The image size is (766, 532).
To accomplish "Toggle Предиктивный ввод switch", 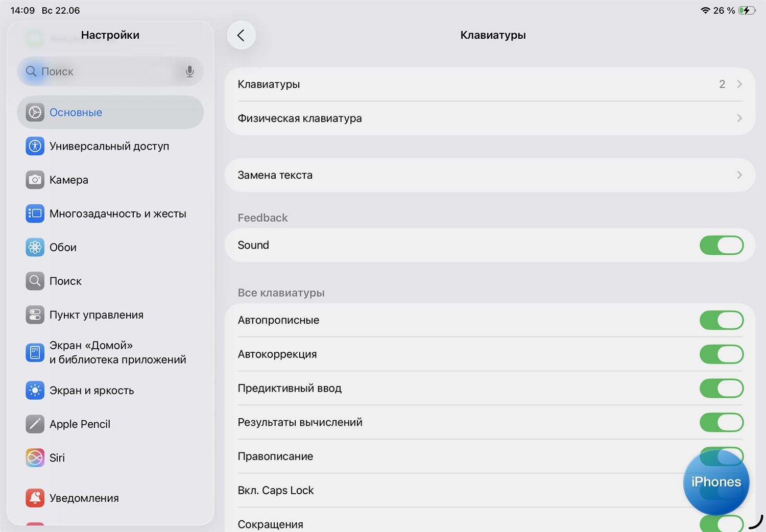I will click(721, 389).
